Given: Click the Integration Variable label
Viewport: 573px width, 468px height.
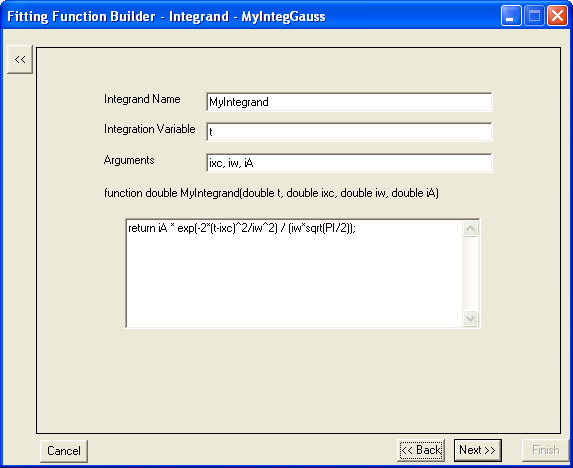Looking at the screenshot, I should 149,129.
